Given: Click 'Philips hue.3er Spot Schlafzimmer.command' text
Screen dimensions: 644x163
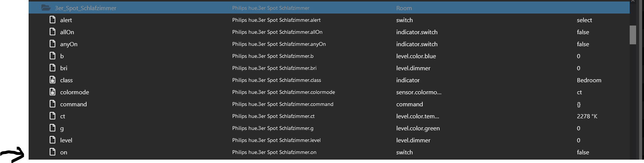Looking at the screenshot, I should click(x=283, y=104).
